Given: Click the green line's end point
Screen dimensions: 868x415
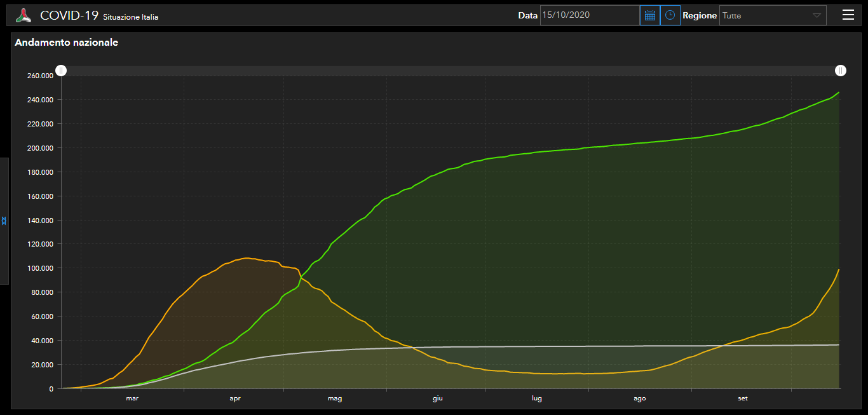Looking at the screenshot, I should (x=839, y=93).
